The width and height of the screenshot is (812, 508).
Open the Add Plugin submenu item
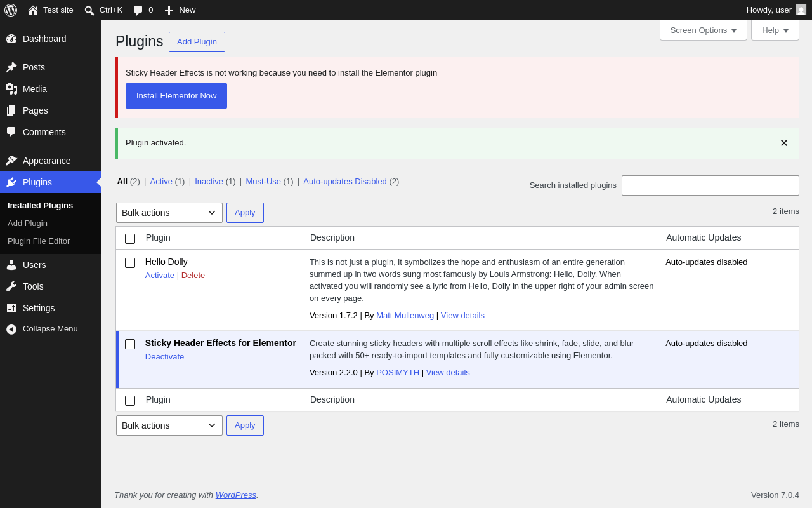[27, 224]
